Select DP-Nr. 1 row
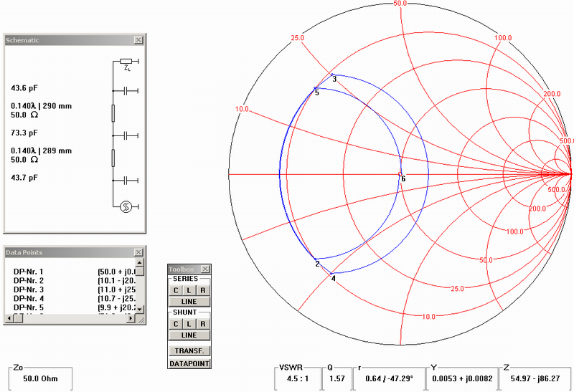574x392 pixels. coord(75,272)
